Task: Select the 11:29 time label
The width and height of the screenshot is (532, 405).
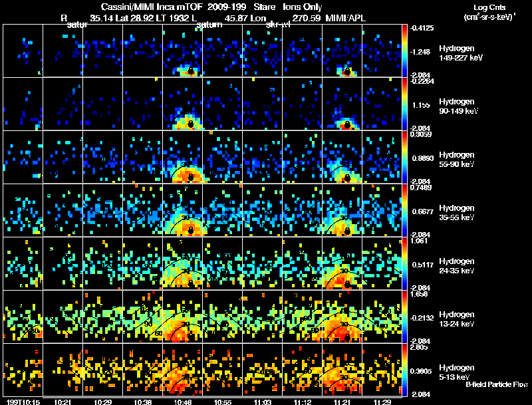Action: [x=382, y=402]
